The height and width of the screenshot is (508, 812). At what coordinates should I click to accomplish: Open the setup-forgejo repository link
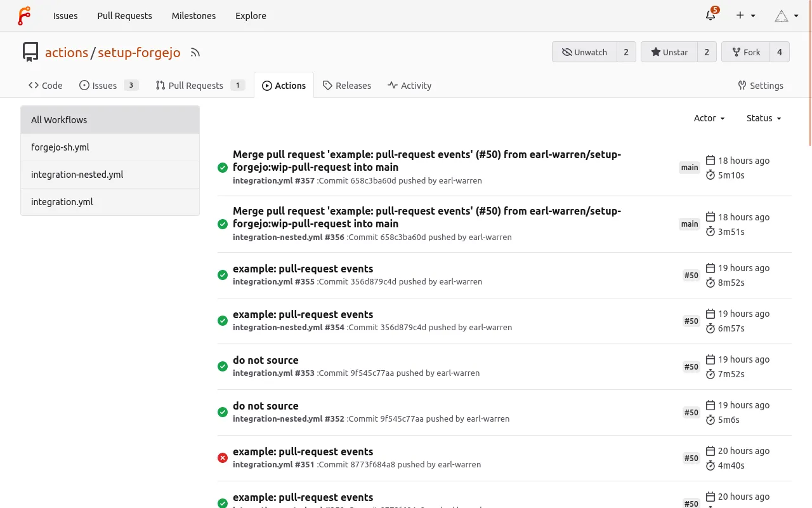(139, 53)
